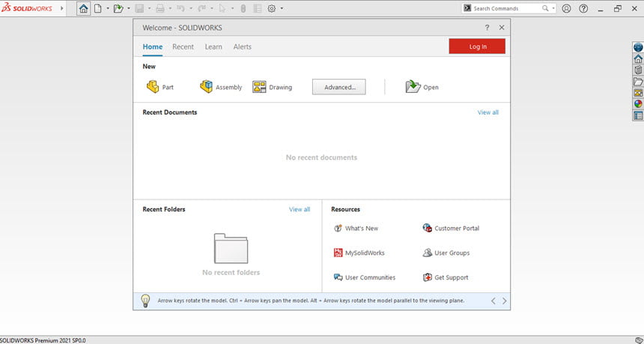Open File Explorer folder tab in task pane

[x=638, y=82]
